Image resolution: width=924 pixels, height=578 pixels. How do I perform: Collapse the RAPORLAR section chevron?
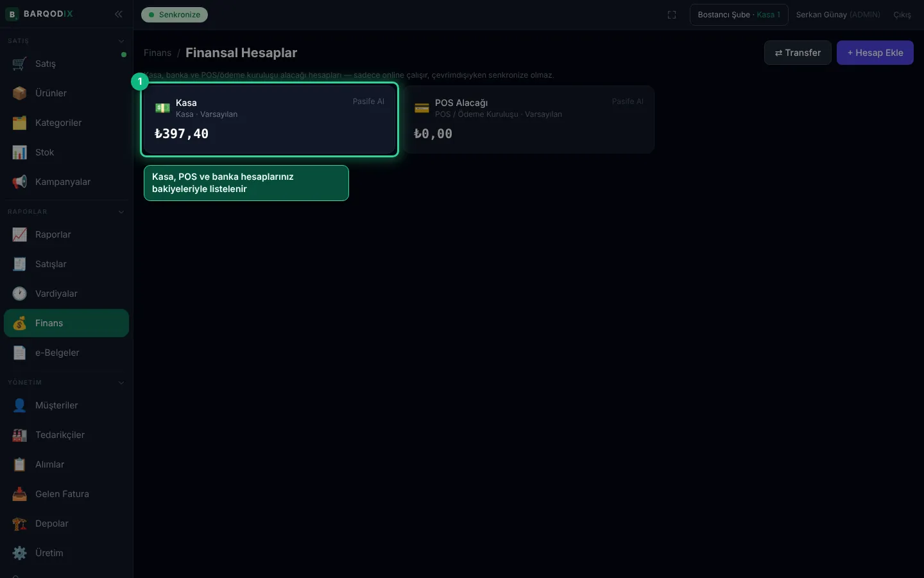(121, 212)
